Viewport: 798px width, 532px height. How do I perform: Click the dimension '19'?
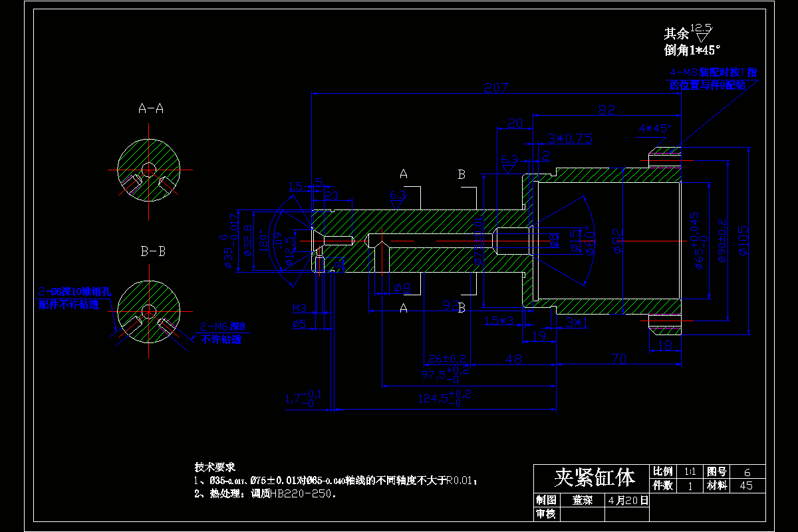pos(539,337)
